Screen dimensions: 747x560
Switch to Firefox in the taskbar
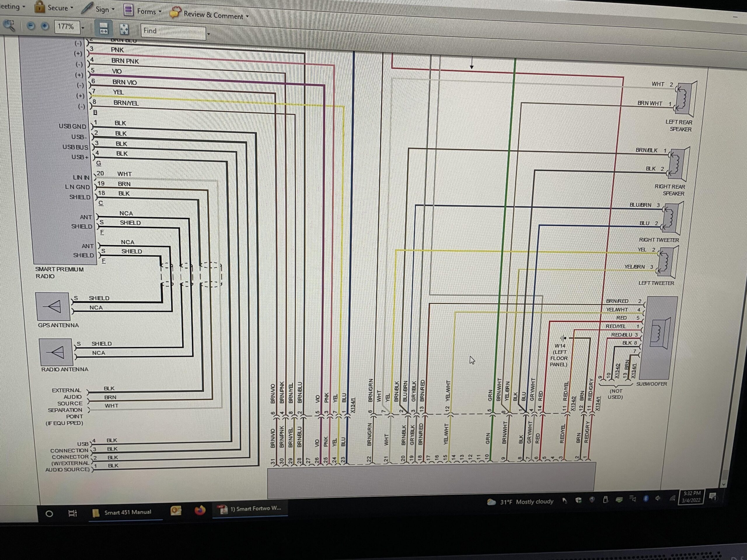pyautogui.click(x=200, y=510)
